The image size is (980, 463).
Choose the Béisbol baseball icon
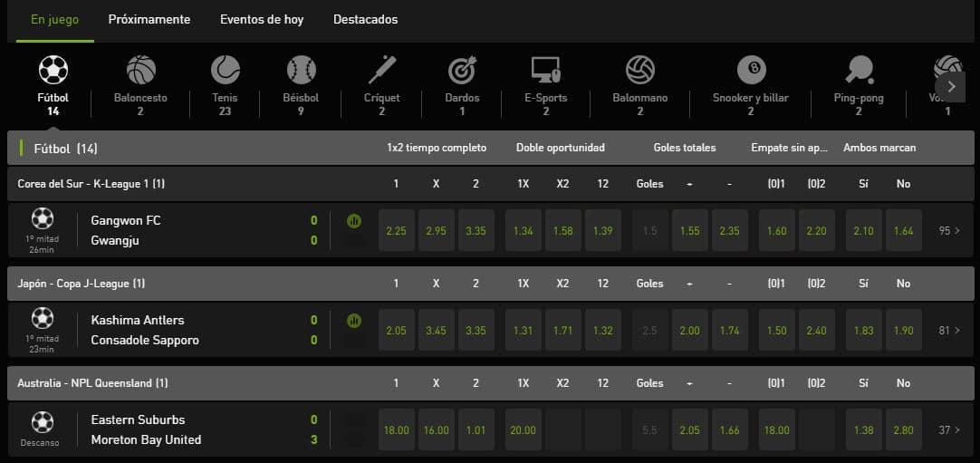pos(302,71)
